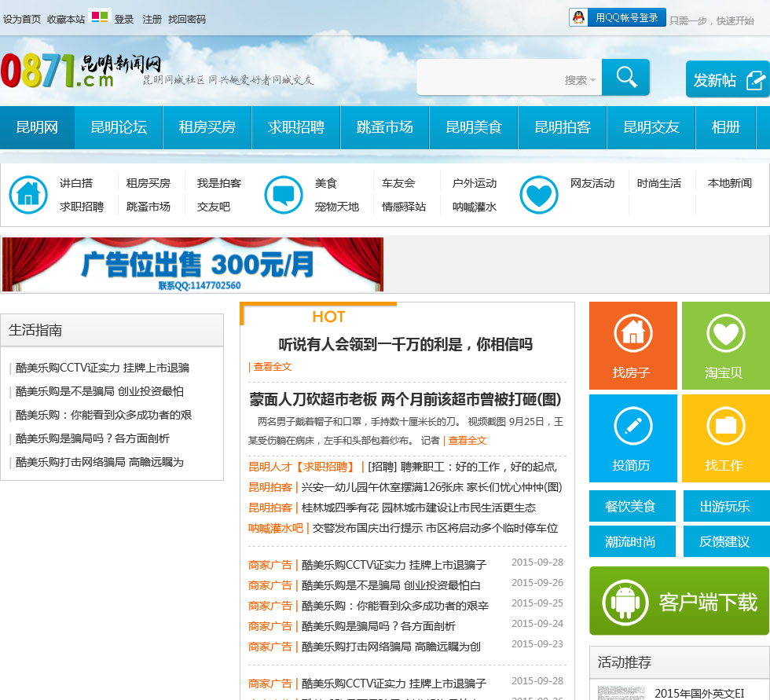Select the 求职招聘 nav tab

(x=296, y=127)
